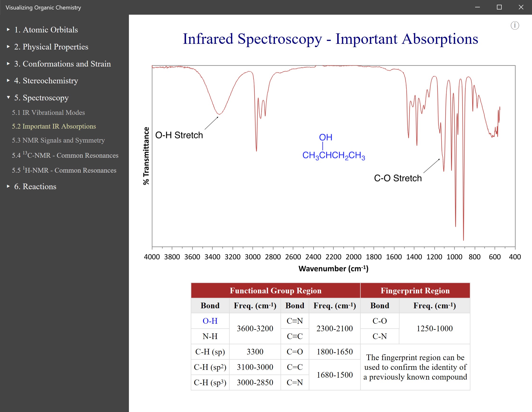The height and width of the screenshot is (412, 532).
Task: Select 5.2 Important IR Absorptions
Action: [x=54, y=126]
